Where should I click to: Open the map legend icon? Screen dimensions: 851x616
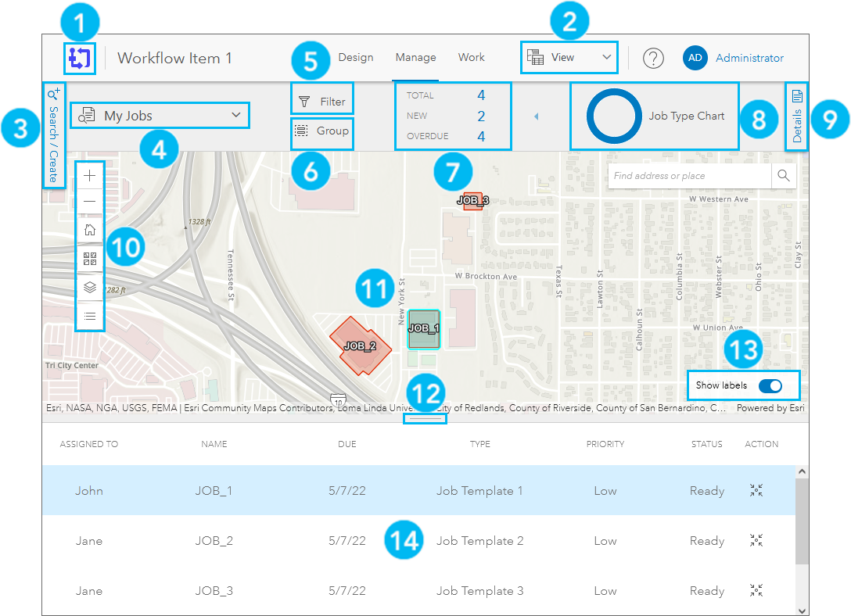click(x=90, y=315)
